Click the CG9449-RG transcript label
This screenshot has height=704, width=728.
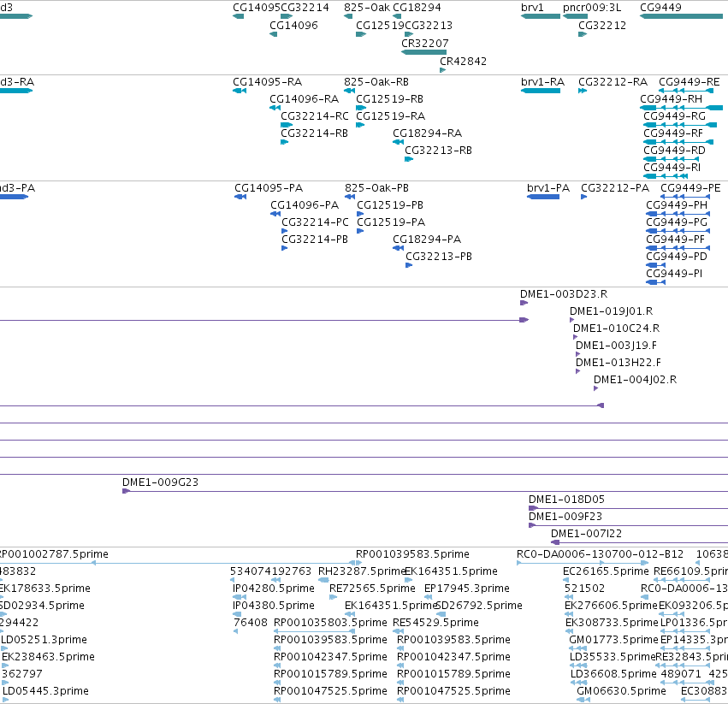(x=674, y=116)
